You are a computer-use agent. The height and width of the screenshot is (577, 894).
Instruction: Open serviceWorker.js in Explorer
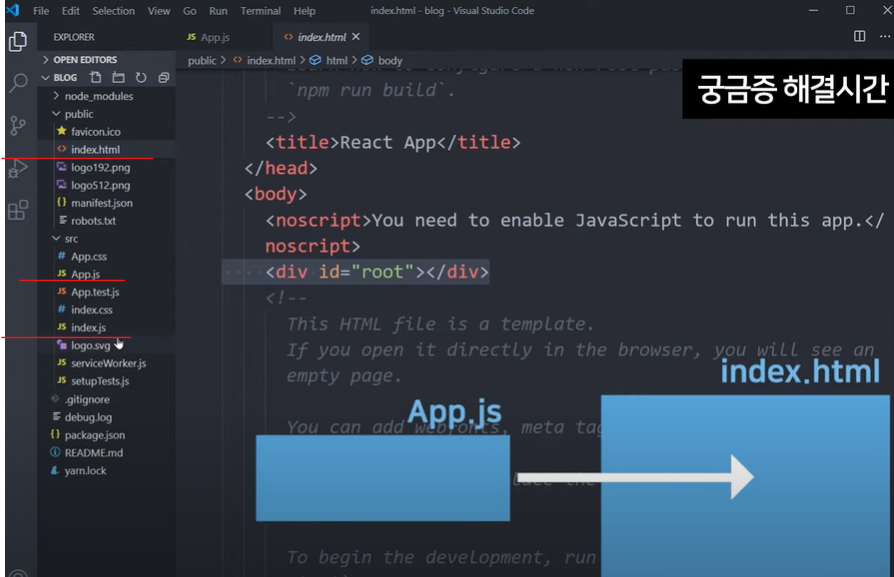[107, 363]
